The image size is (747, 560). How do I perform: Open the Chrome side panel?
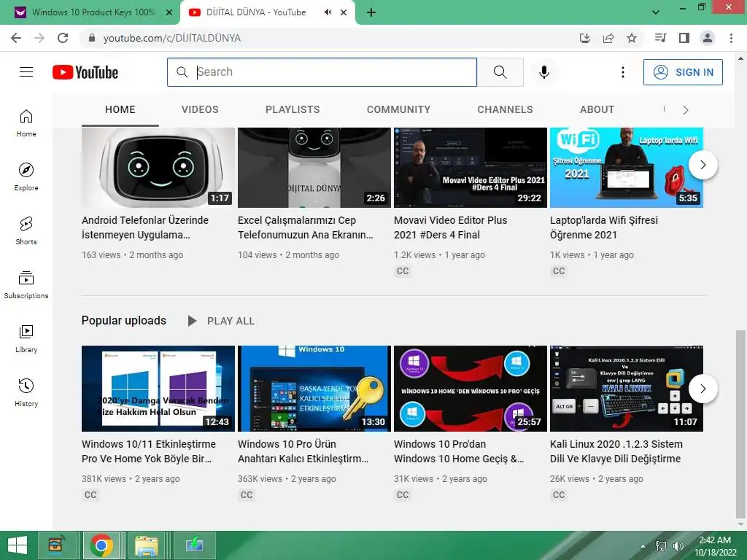pyautogui.click(x=684, y=38)
